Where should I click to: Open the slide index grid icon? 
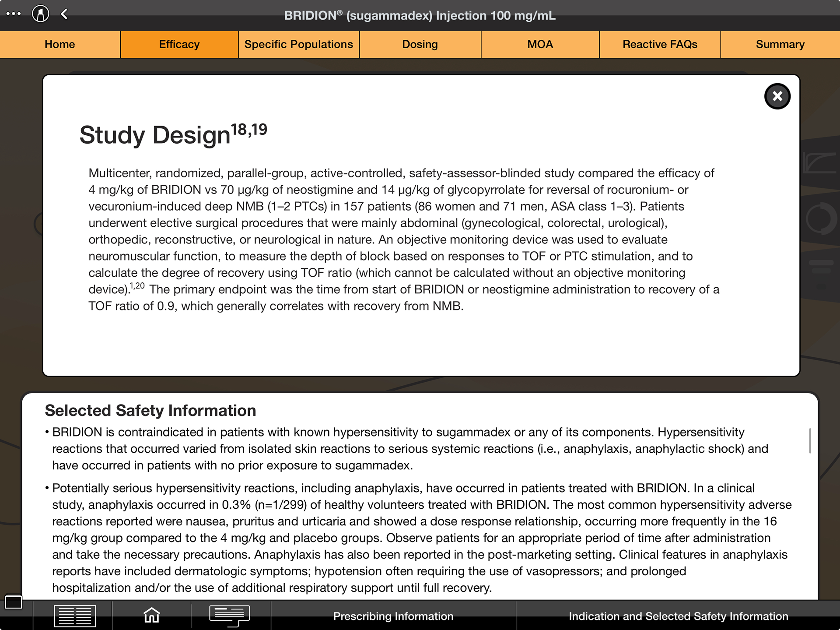coord(75,616)
